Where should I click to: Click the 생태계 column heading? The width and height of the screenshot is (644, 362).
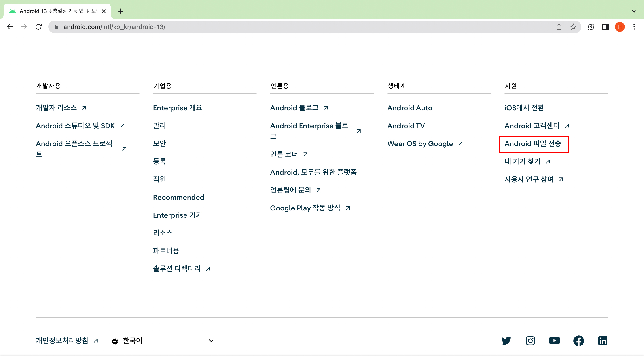[397, 86]
